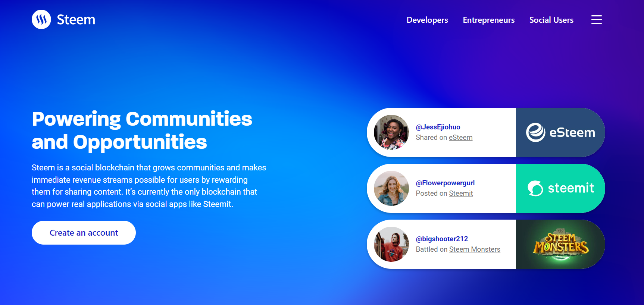The height and width of the screenshot is (305, 644).
Task: Click the Steem Monsters logo panel
Action: pos(560,244)
